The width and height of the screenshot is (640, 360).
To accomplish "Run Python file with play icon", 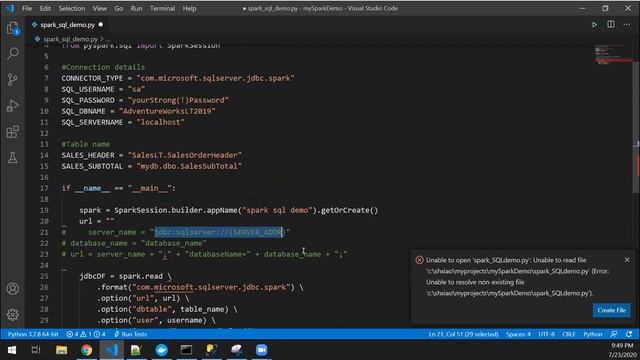I will point(594,25).
